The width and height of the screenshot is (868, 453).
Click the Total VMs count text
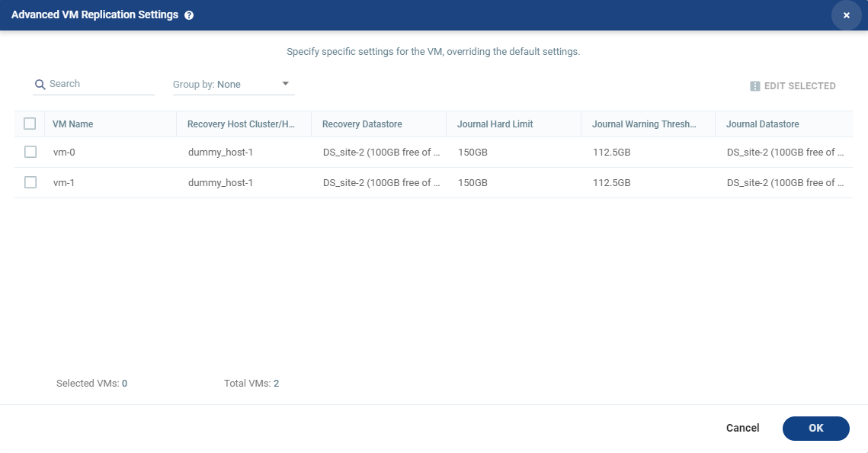pos(251,384)
